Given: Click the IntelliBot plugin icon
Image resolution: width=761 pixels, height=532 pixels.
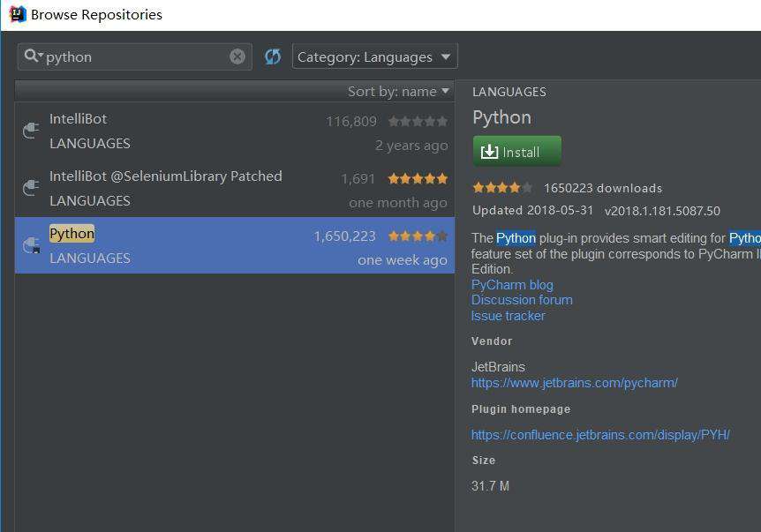Looking at the screenshot, I should pos(31,131).
